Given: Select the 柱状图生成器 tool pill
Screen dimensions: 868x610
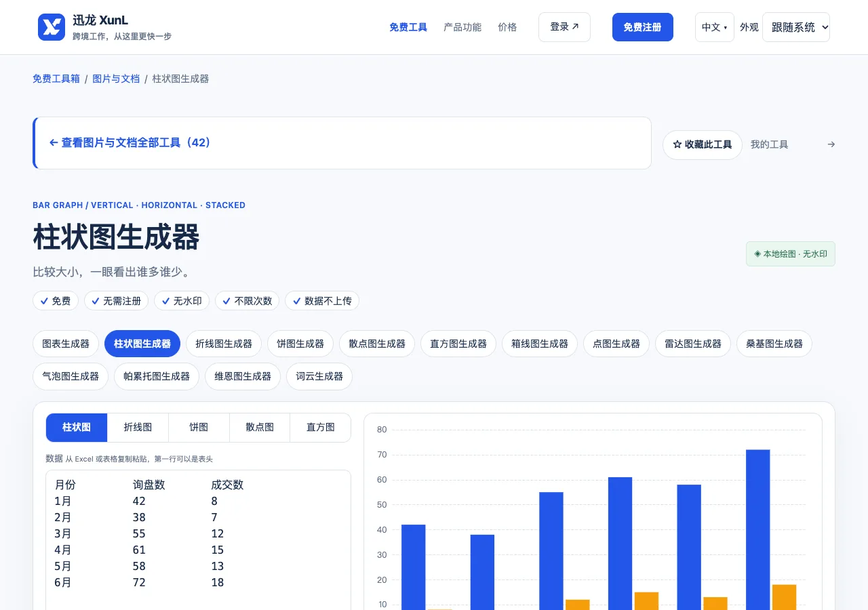Looking at the screenshot, I should (142, 344).
